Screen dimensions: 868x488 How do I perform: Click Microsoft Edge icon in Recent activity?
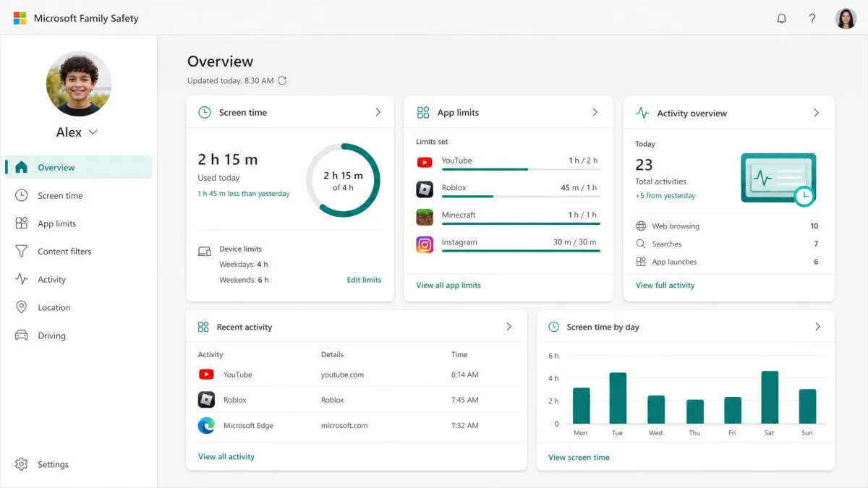pos(206,426)
